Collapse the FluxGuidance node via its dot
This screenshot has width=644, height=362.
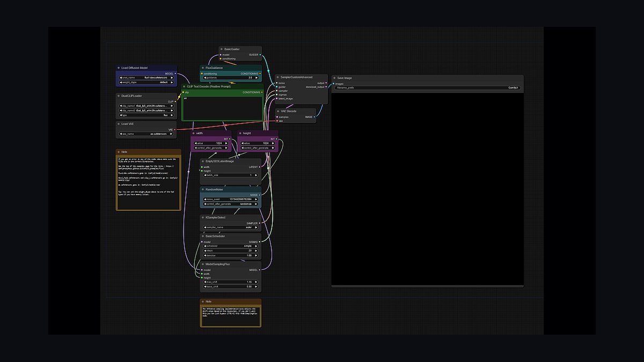pos(203,68)
